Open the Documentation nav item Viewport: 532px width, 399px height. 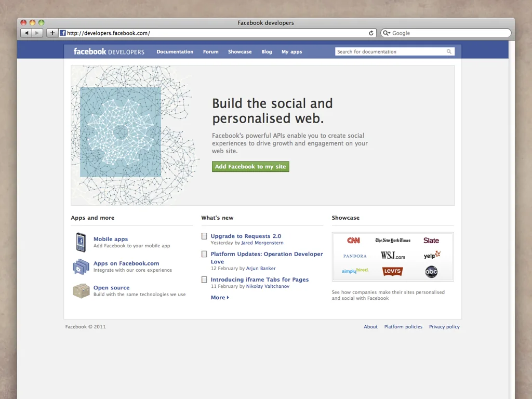tap(175, 51)
